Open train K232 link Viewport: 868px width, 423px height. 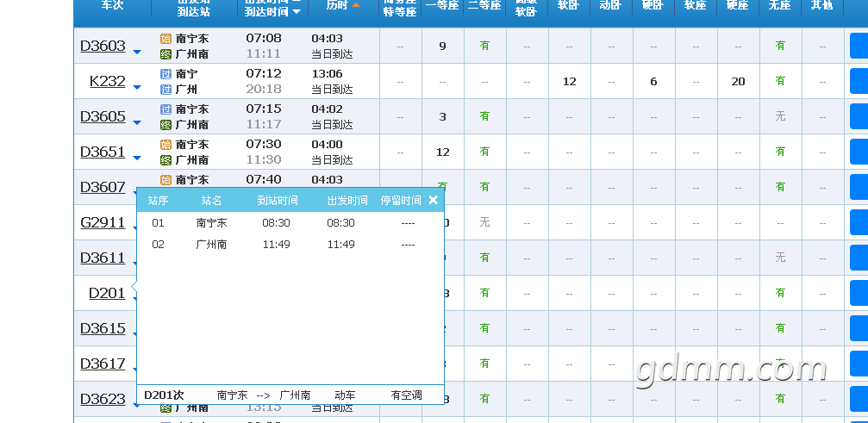pyautogui.click(x=108, y=81)
